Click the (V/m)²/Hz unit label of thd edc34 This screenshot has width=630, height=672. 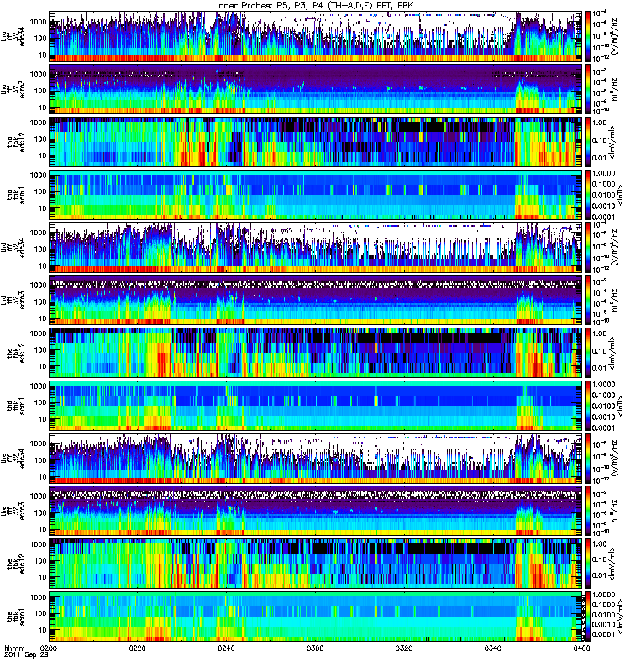pos(617,248)
